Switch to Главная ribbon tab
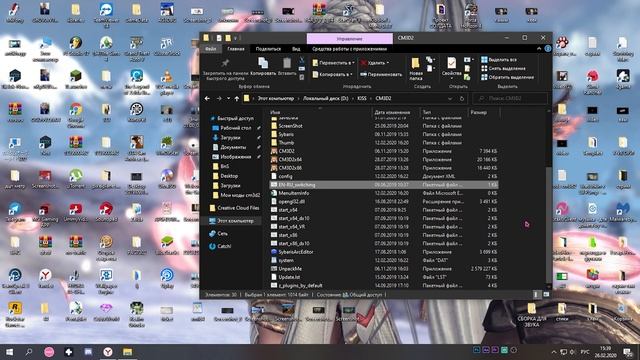640x360 pixels. tap(236, 49)
